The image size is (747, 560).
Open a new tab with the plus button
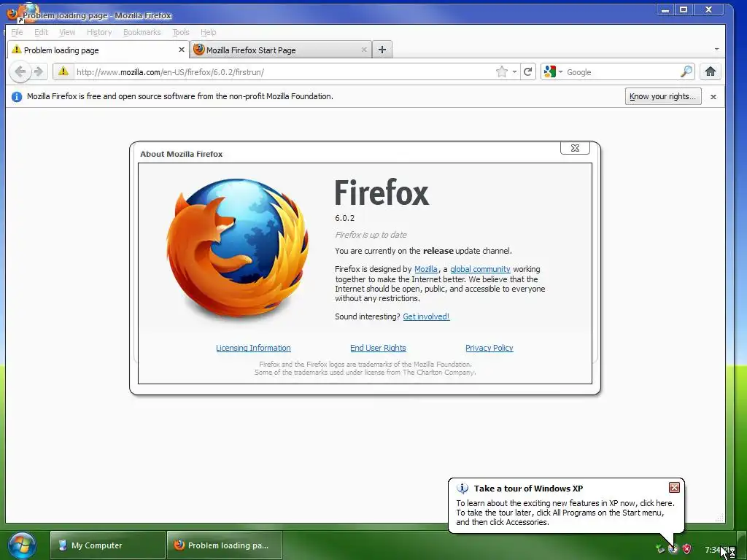pos(382,50)
